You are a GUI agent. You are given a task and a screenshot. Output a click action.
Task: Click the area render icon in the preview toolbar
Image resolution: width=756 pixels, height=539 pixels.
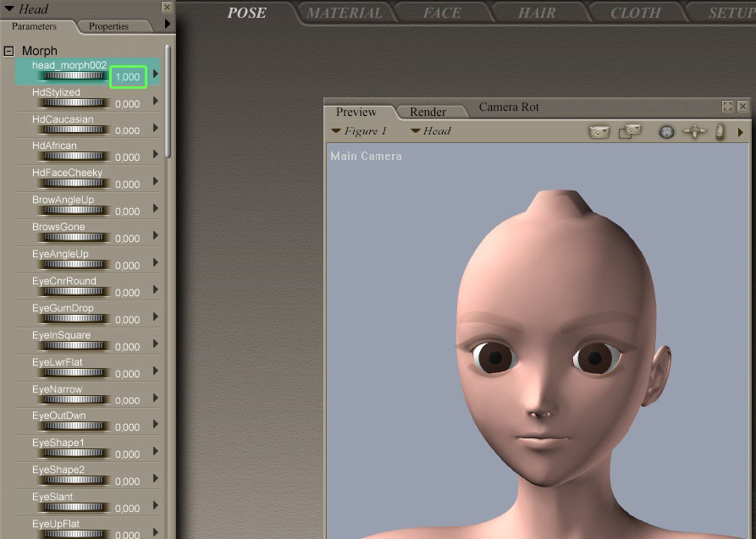coord(630,131)
